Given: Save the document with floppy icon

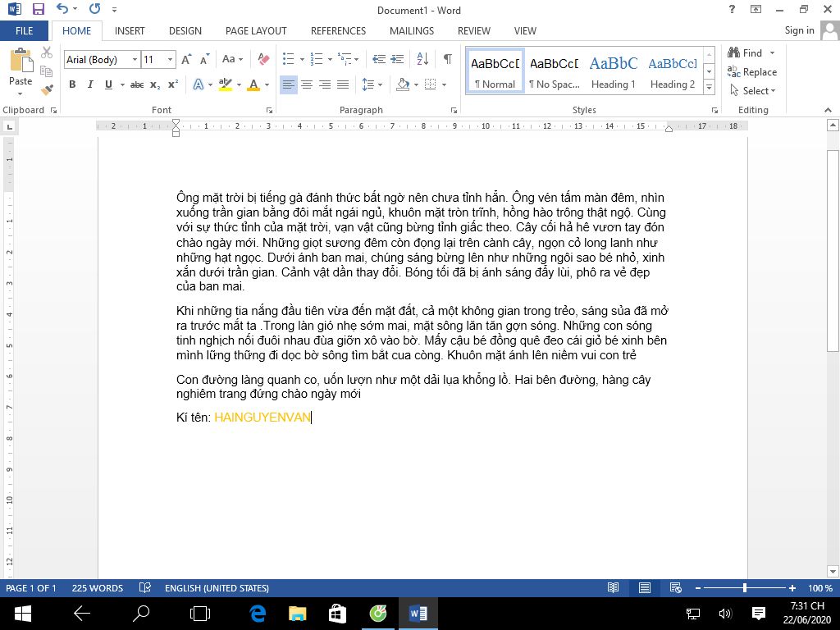Looking at the screenshot, I should [x=38, y=9].
